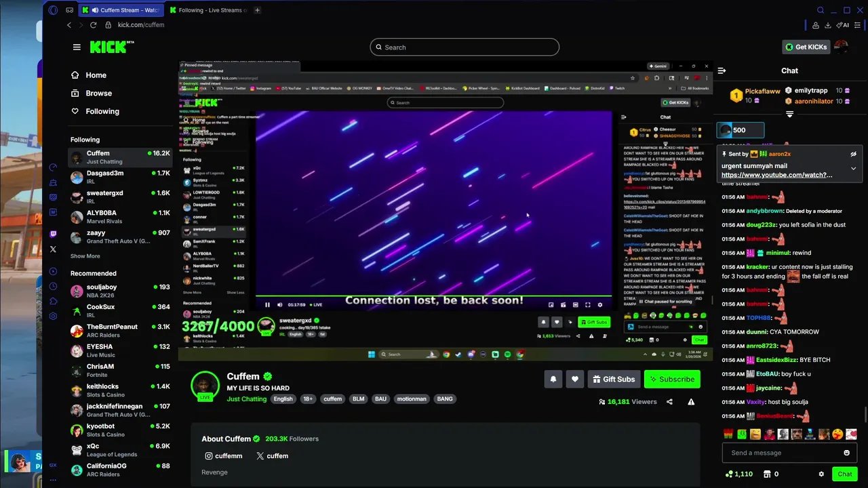The height and width of the screenshot is (488, 868).
Task: Open CaliforniaOG recommended channel
Action: pos(120,470)
